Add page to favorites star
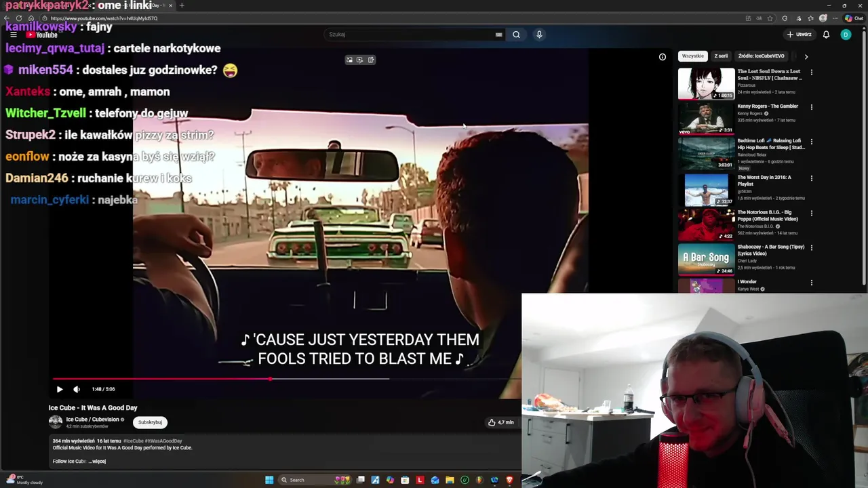This screenshot has width=868, height=488. click(770, 18)
